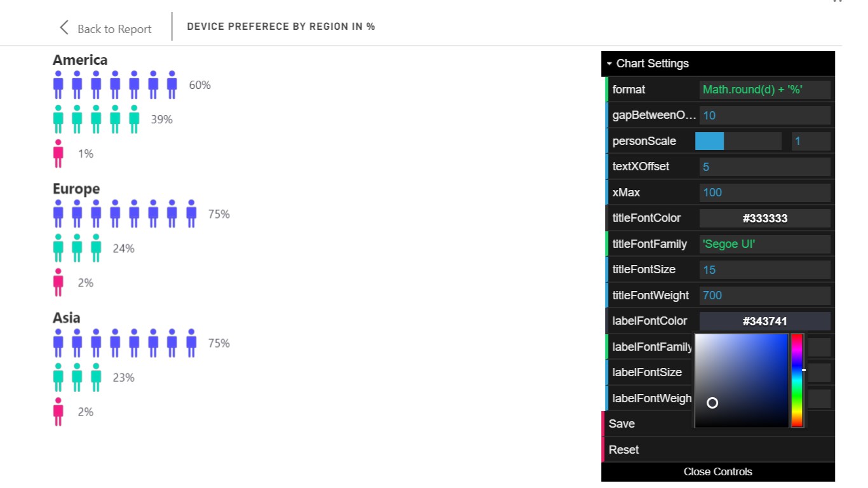Click the labelFontColor #343741 color field

(x=764, y=322)
